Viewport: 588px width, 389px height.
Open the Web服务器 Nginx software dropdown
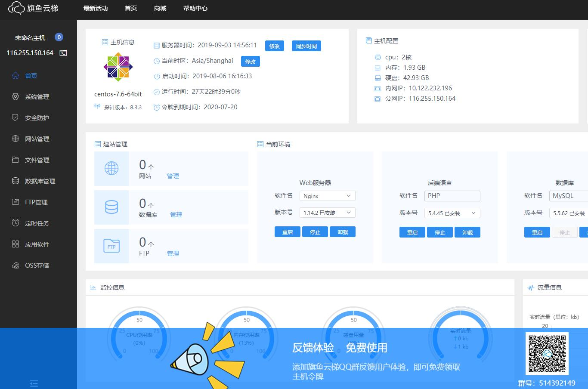click(x=327, y=196)
